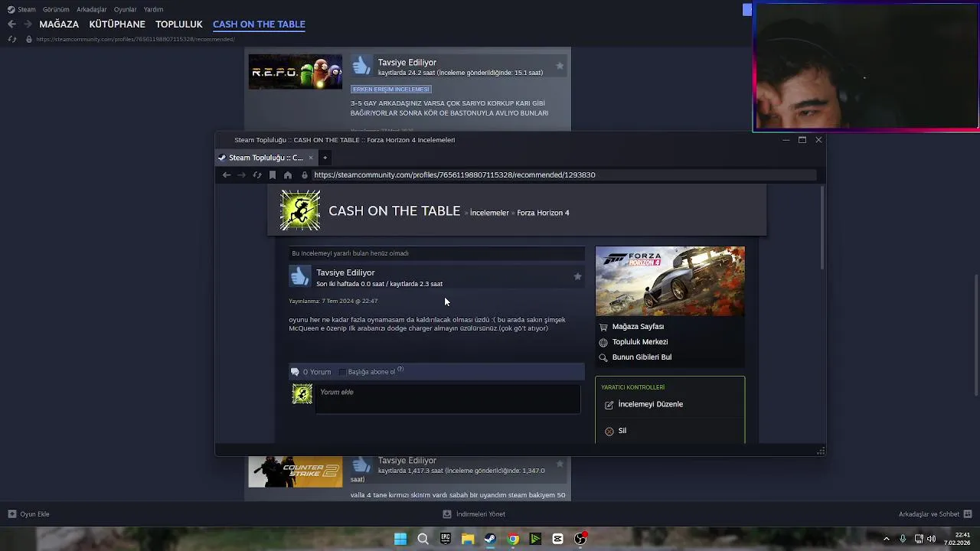
Task: Click the star on Counter-Strike 2 review
Action: (x=560, y=464)
